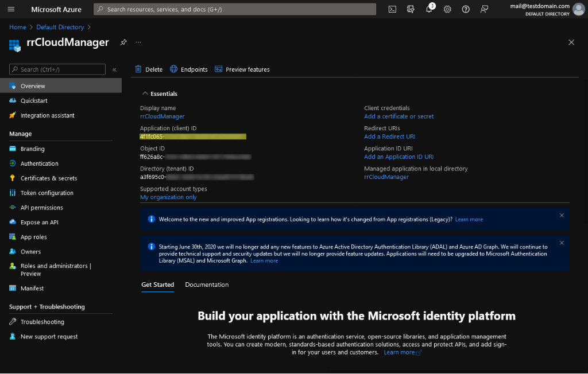Click mail@testdomain.com account label
The height and width of the screenshot is (374, 588).
pos(540,6)
